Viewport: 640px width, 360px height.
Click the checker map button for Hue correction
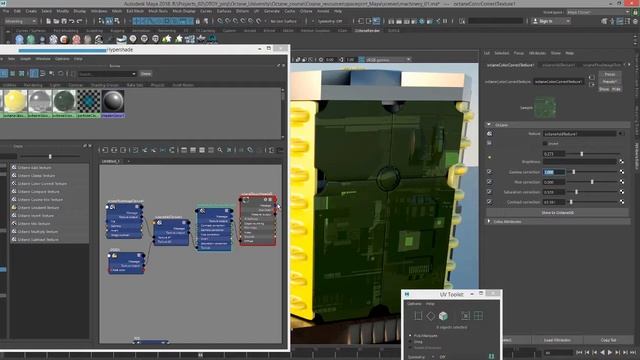621,182
